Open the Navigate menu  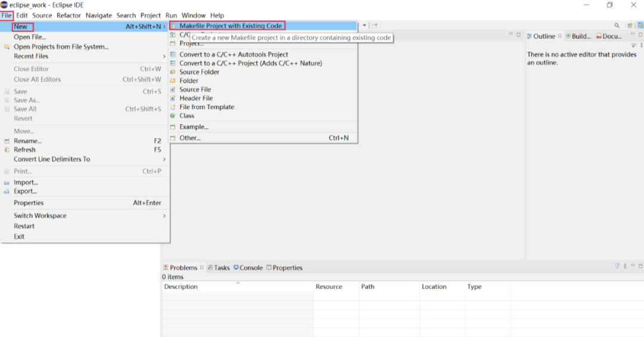[x=98, y=15]
